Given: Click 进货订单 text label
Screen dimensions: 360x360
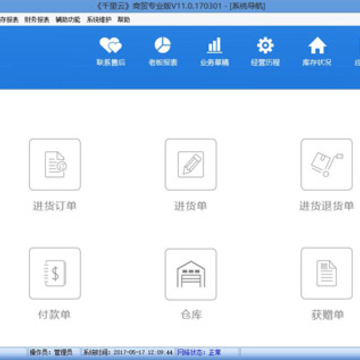Looking at the screenshot, I should point(55,206).
